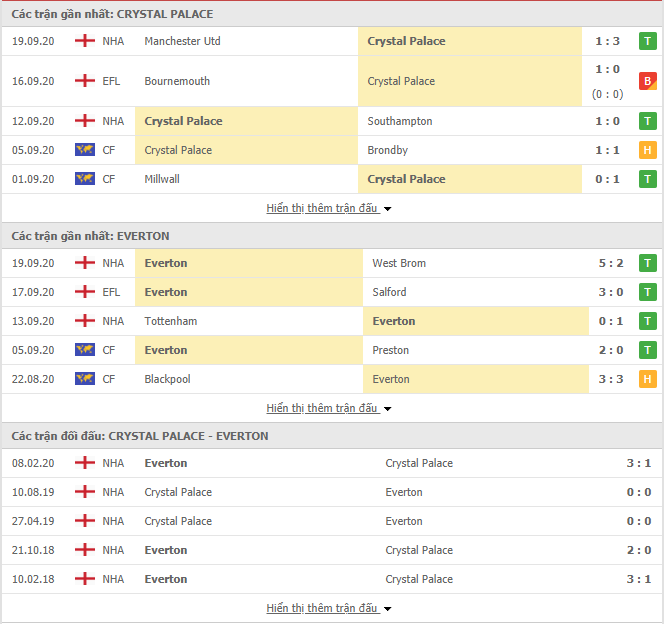
Task: Click orange H badge for Brondby match
Action: point(647,150)
